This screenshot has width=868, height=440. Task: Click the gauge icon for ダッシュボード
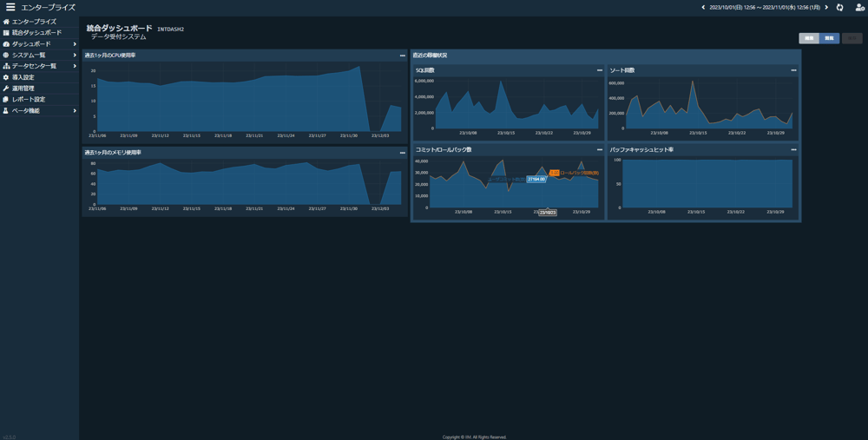click(6, 43)
